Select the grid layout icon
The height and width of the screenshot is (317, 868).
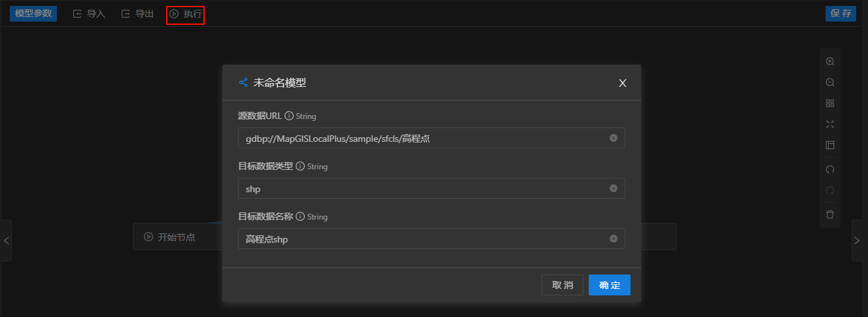(x=830, y=103)
